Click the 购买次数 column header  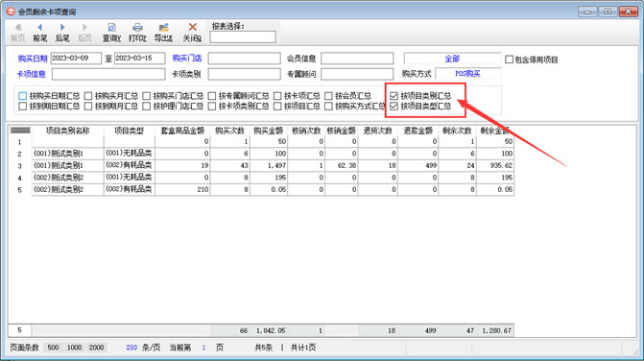230,131
